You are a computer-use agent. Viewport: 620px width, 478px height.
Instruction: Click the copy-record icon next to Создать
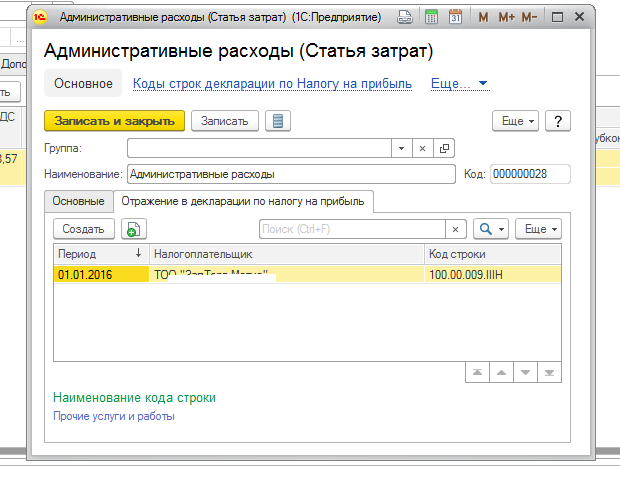coord(132,229)
